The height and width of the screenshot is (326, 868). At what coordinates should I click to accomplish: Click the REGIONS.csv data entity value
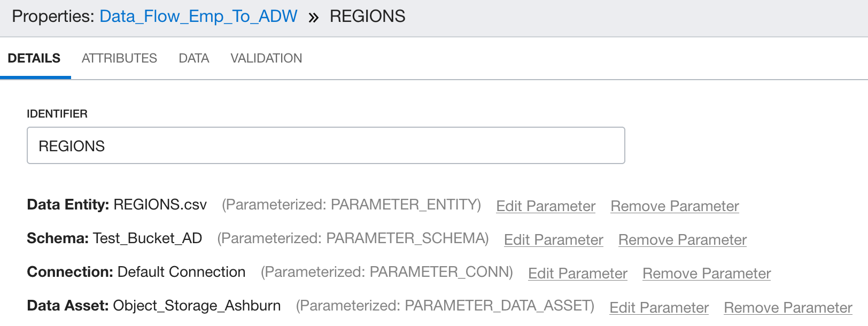(160, 205)
